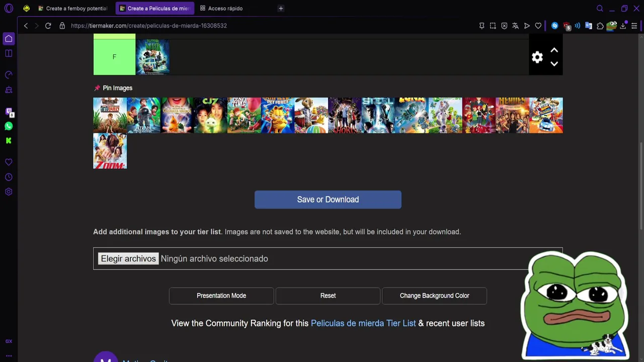Open a new tab with plus

click(x=281, y=8)
